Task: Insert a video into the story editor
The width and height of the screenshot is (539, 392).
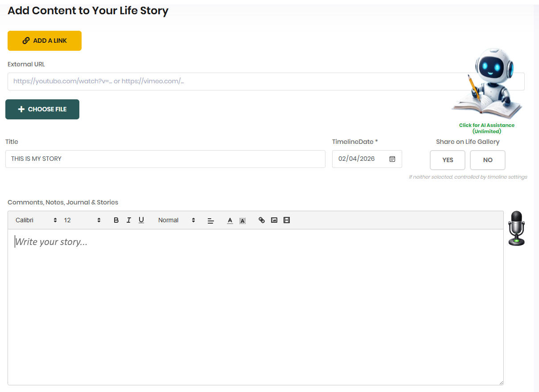Action: [286, 220]
